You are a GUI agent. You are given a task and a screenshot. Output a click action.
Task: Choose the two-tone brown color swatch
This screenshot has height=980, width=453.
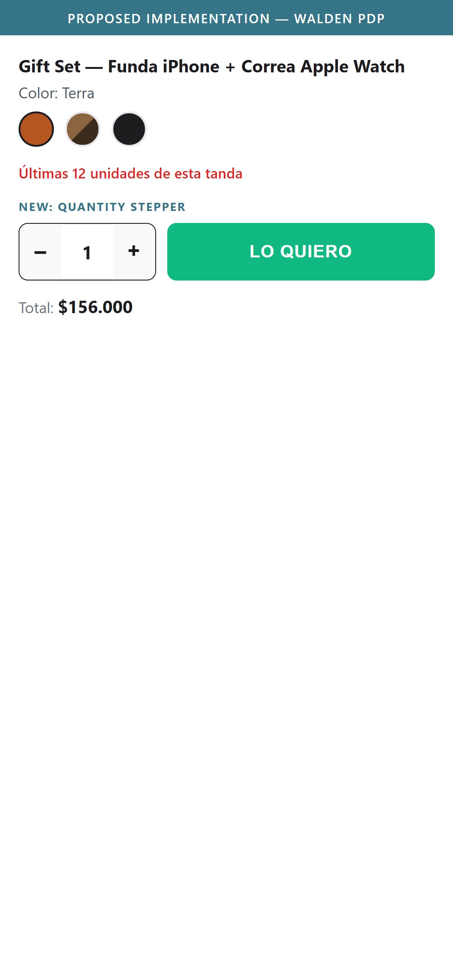tap(82, 129)
